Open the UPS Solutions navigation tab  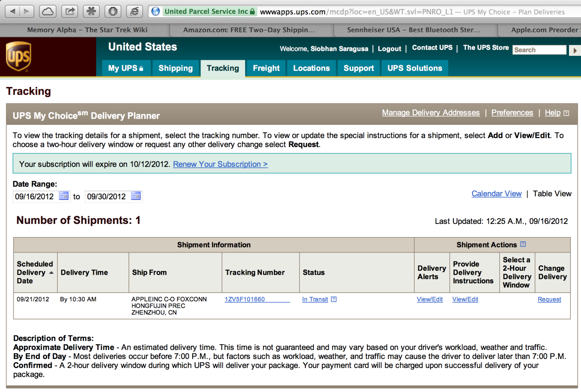pos(415,68)
